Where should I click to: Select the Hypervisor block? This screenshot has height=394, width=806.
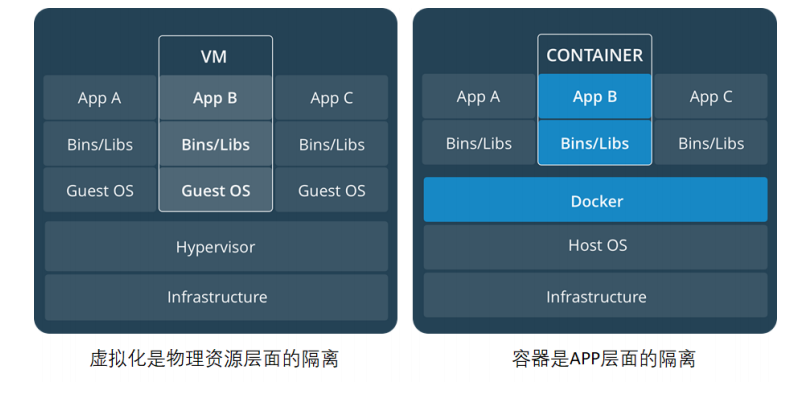point(216,247)
